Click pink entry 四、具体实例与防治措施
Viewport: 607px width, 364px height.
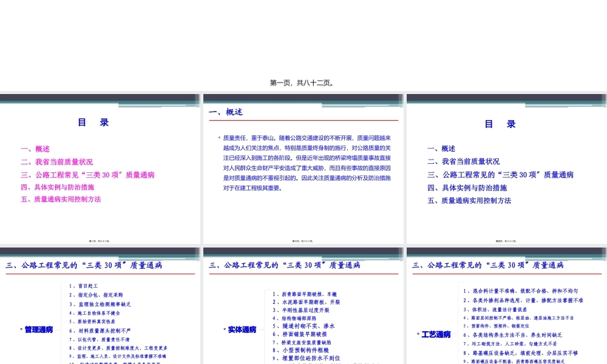pyautogui.click(x=57, y=187)
